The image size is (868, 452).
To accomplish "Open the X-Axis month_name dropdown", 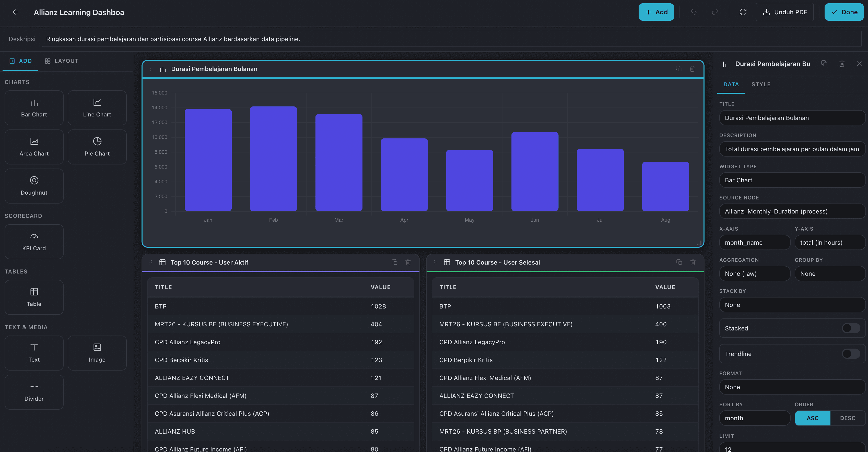I will click(x=754, y=243).
